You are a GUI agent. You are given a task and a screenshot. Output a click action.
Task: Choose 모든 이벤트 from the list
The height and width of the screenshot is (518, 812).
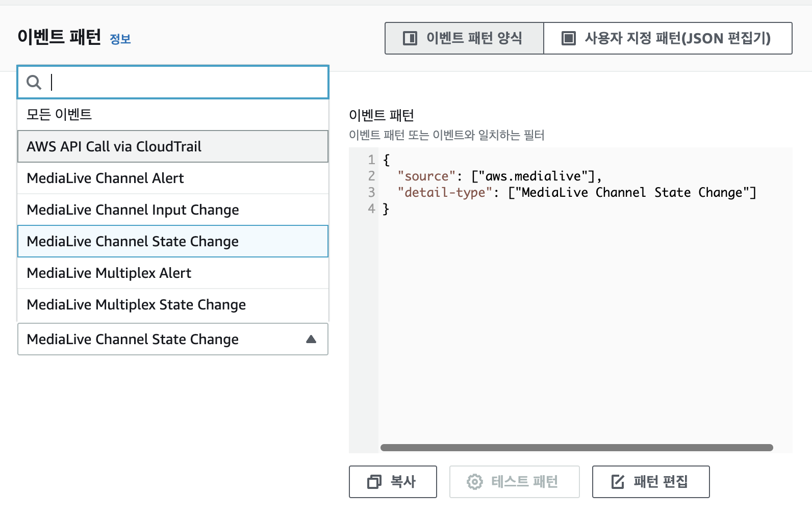[173, 114]
